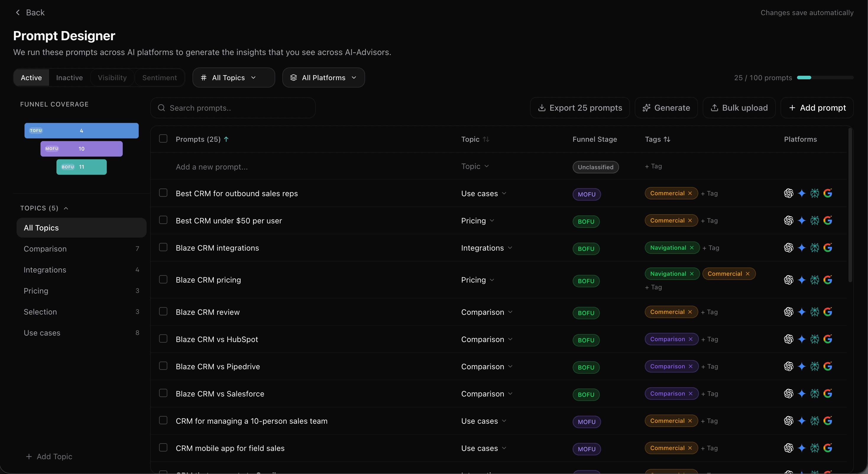Screen dimensions: 868x474
Task: Click the Gemini star icon for Best CRM under $50 per user
Action: 801,220
